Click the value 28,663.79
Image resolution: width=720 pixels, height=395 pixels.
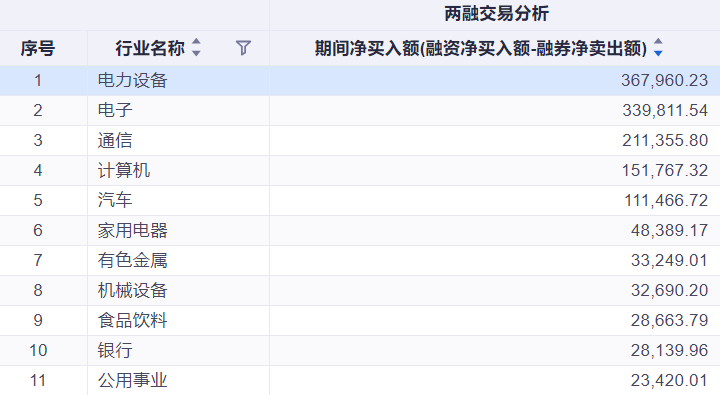[669, 321]
